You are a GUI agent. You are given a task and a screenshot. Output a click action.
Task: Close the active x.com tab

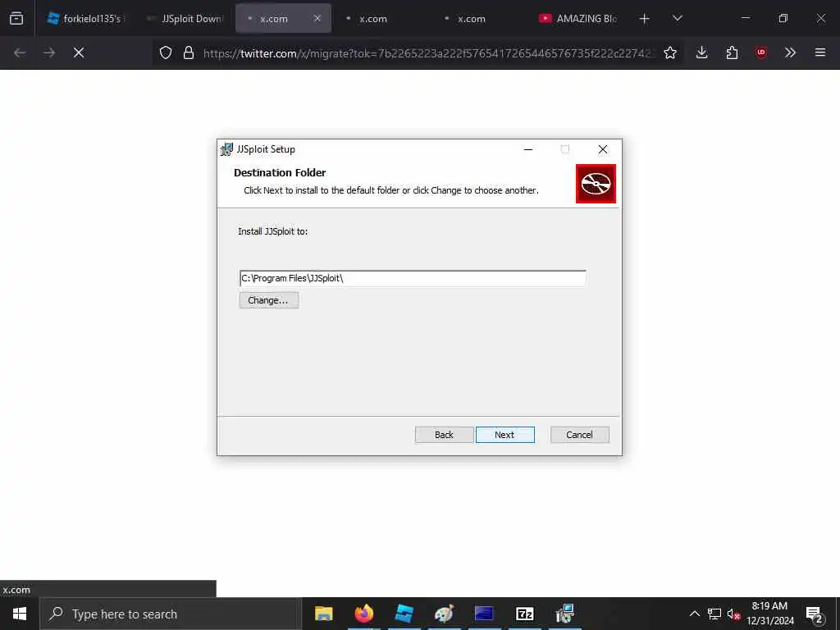coord(317,18)
